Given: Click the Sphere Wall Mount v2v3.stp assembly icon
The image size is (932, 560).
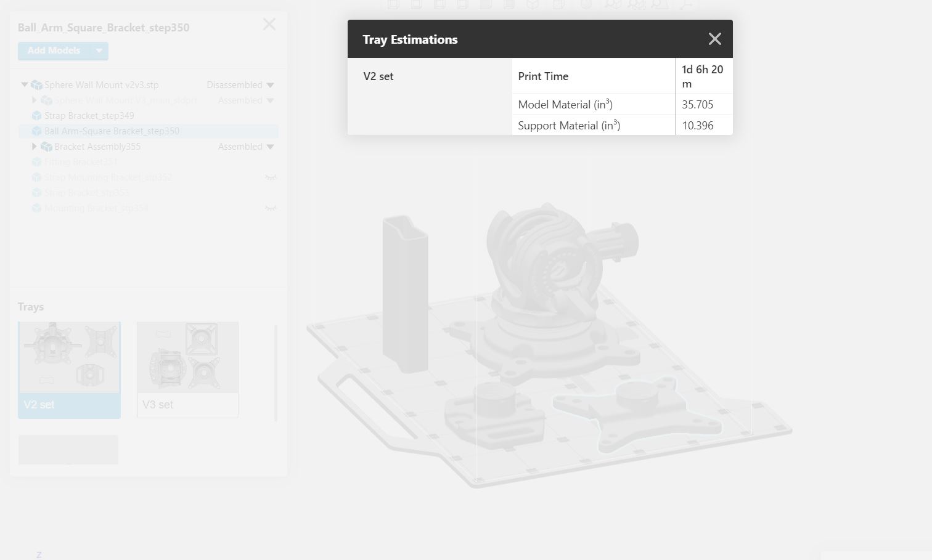Looking at the screenshot, I should [x=36, y=85].
